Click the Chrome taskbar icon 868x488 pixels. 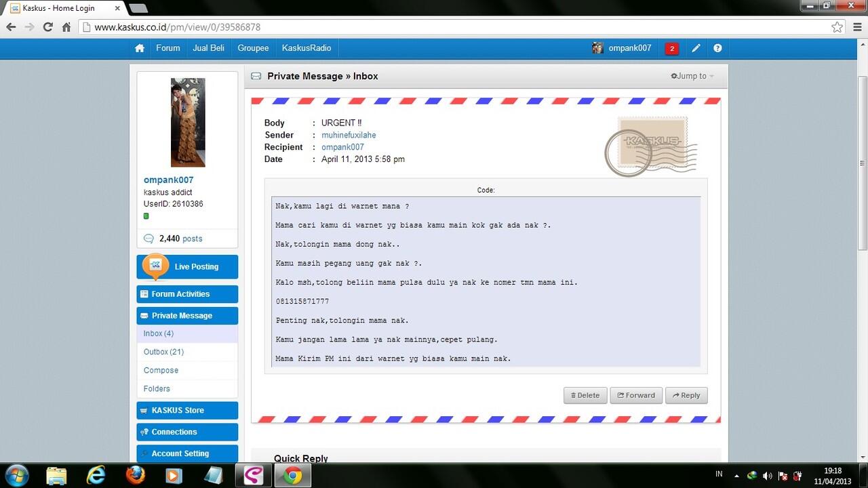pos(292,476)
